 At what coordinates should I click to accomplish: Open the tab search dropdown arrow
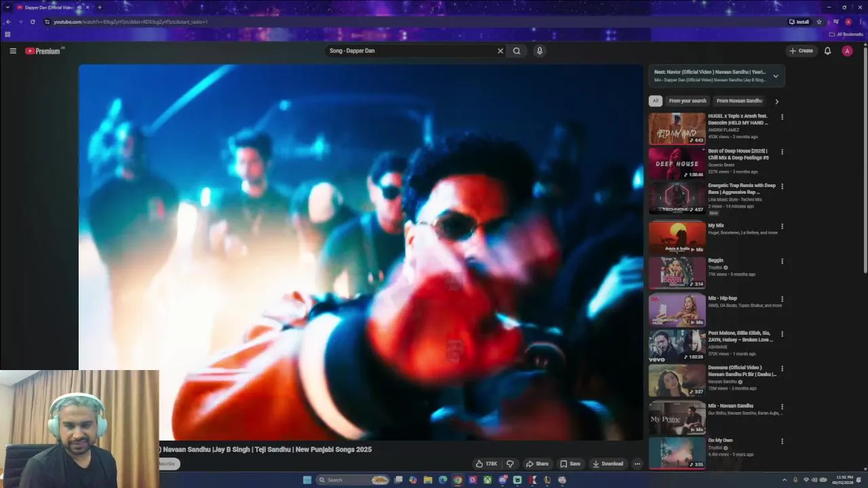point(7,7)
